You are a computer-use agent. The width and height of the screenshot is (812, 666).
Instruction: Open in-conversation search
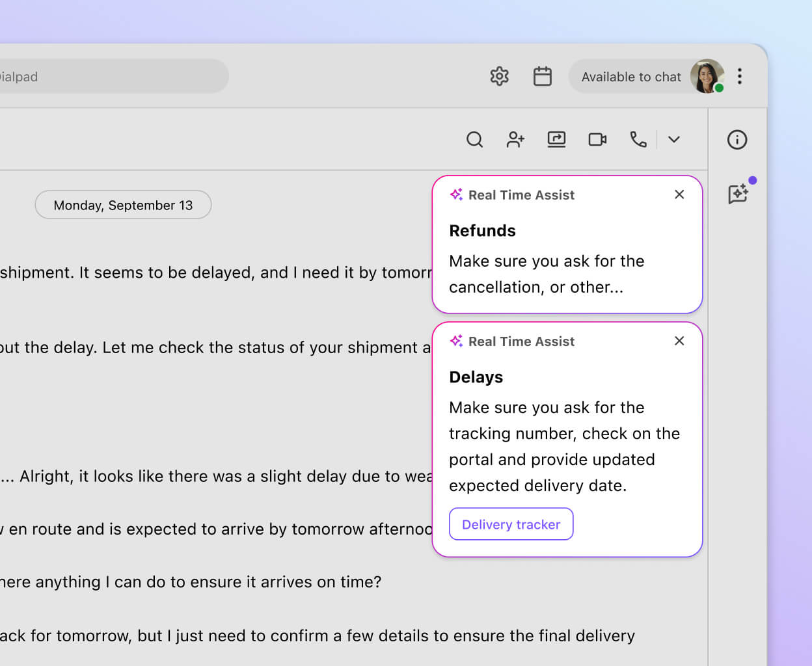click(474, 139)
